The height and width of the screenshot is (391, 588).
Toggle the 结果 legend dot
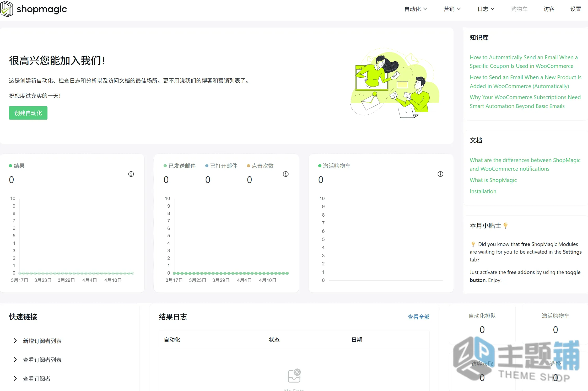pyautogui.click(x=10, y=166)
